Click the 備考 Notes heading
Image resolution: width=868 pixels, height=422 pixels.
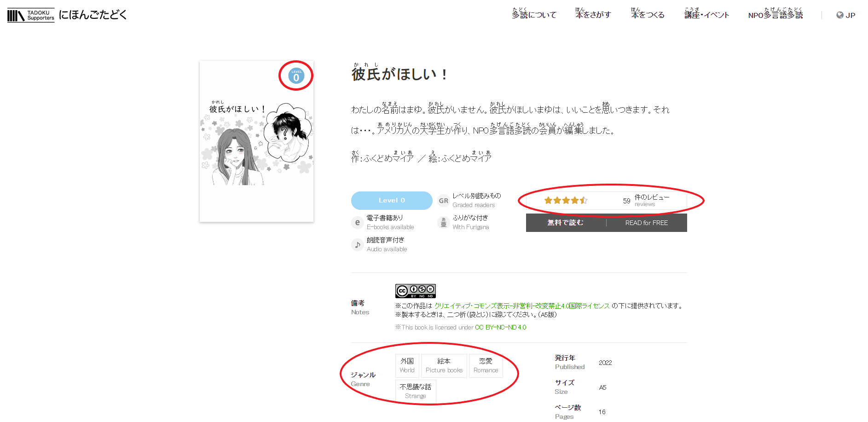tap(360, 307)
